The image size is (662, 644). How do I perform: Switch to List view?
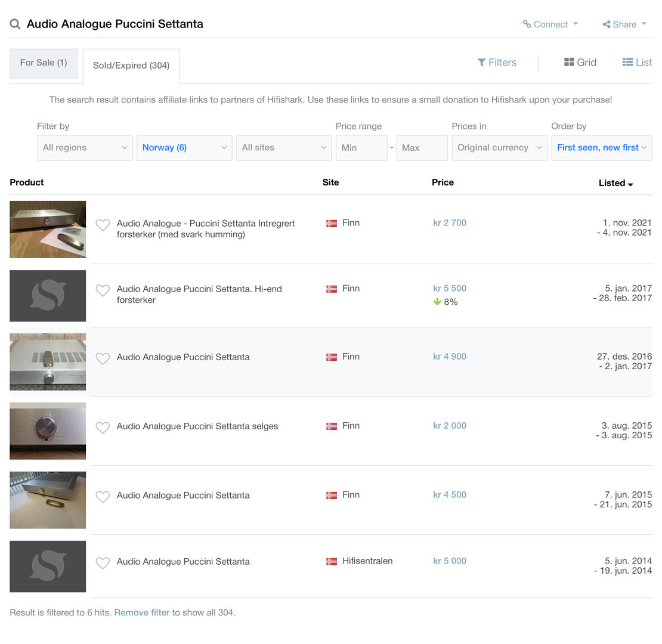[x=636, y=63]
